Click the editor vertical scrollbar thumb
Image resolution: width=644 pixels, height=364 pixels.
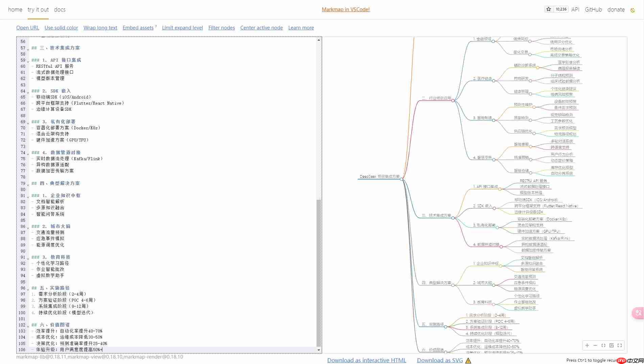click(319, 273)
